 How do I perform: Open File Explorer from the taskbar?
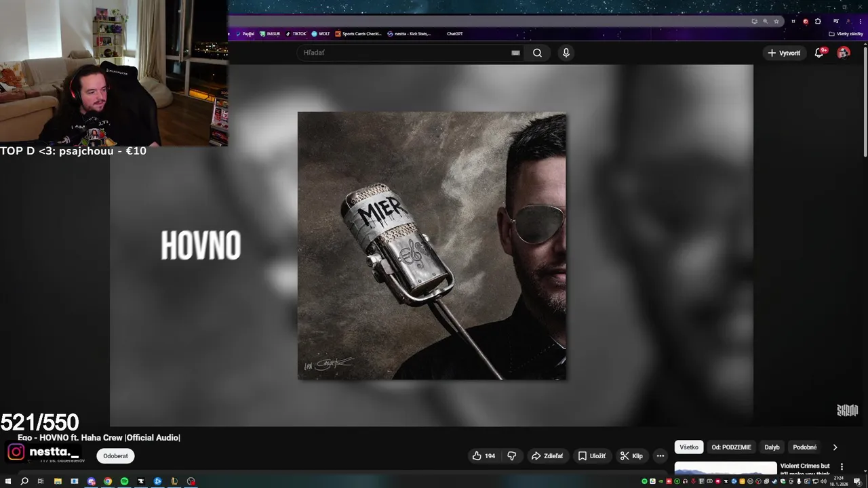(x=58, y=481)
